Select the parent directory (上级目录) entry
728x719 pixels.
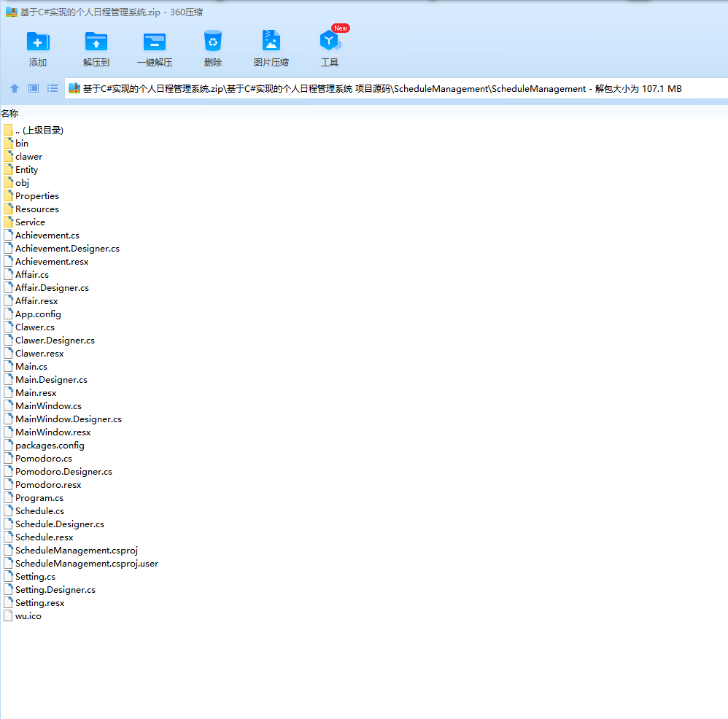pos(34,130)
